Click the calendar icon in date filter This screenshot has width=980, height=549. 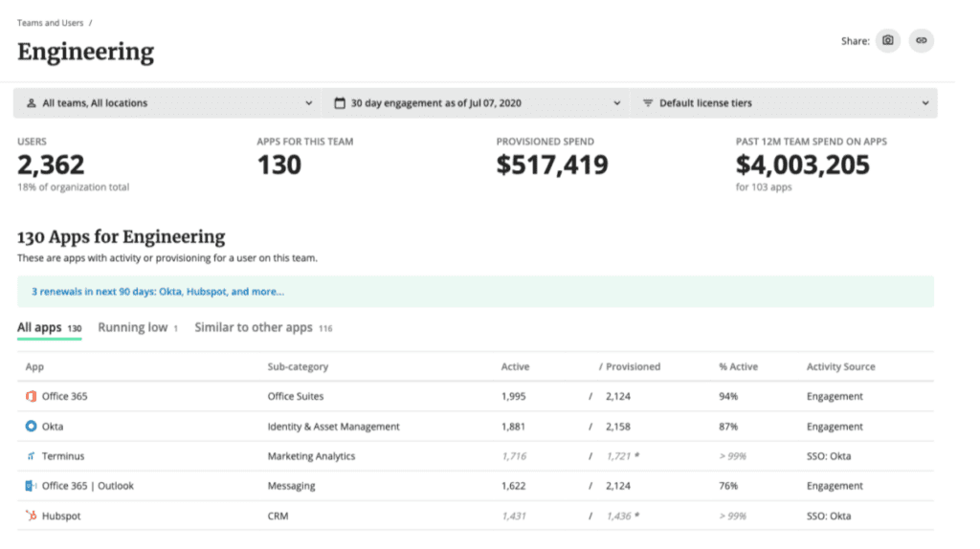pos(340,103)
